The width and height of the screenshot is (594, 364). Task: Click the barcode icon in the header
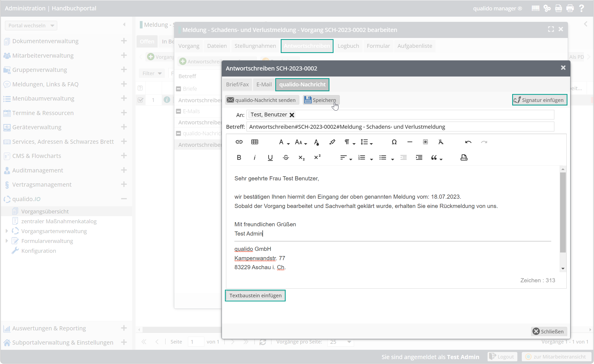pyautogui.click(x=535, y=8)
